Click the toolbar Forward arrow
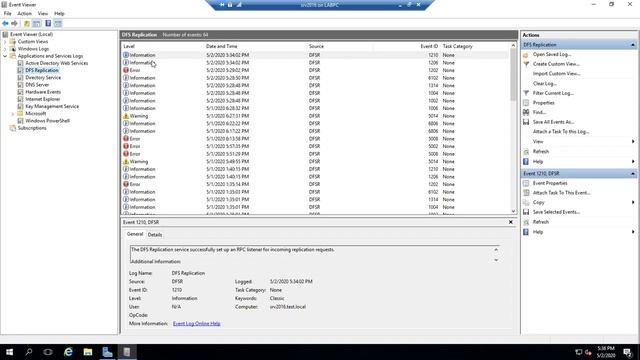This screenshot has width=640, height=360. 14,24
